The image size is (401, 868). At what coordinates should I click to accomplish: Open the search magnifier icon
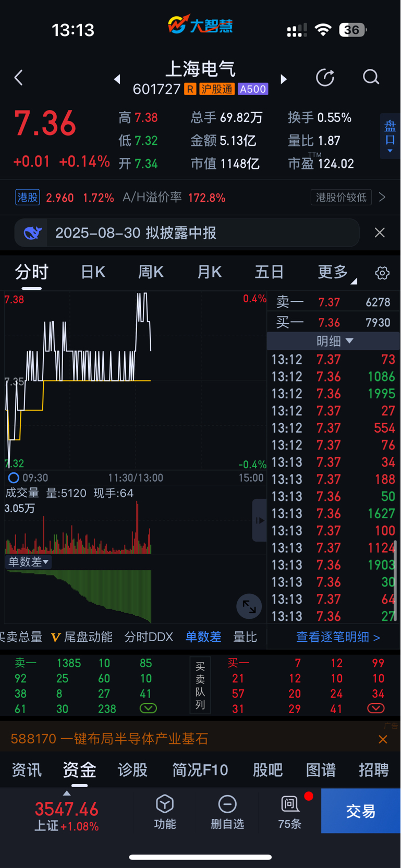pos(371,77)
